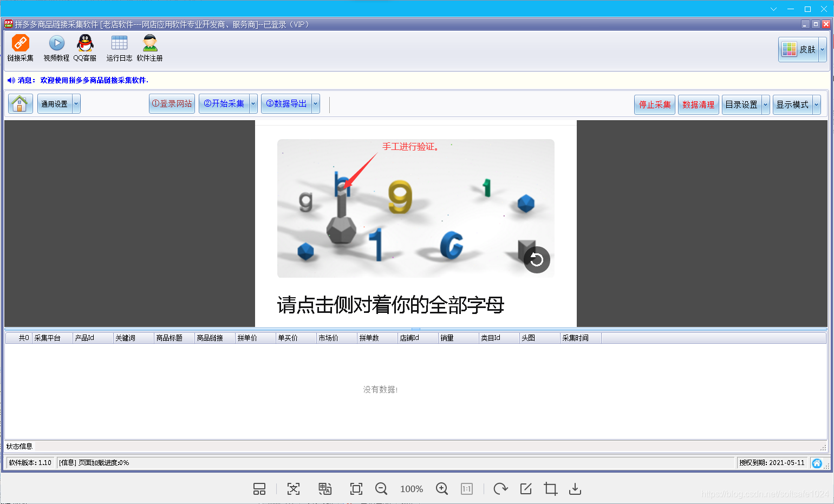Viewport: 834px width, 504px height.
Task: Click 软件版本: 1.10 status text
Action: [x=30, y=463]
